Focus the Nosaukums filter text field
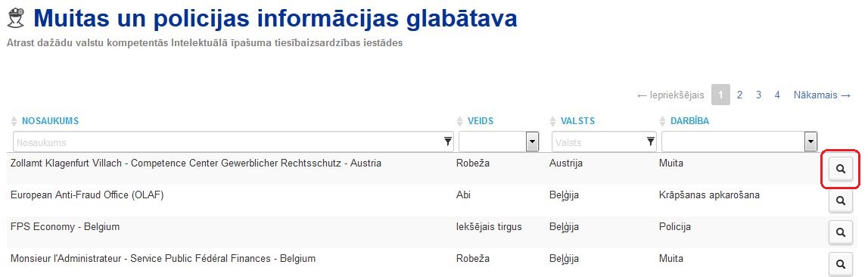This screenshot has height=277, width=868. coord(233,142)
